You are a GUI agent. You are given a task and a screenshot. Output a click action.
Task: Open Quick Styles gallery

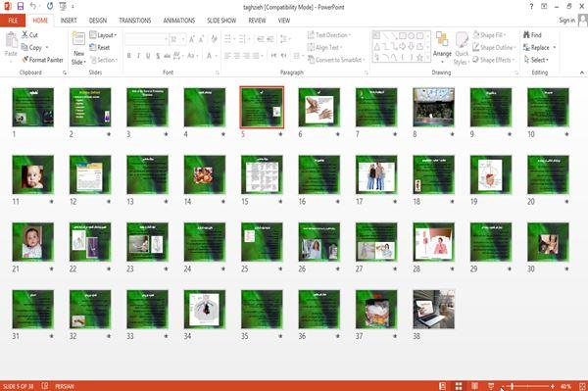click(x=462, y=48)
